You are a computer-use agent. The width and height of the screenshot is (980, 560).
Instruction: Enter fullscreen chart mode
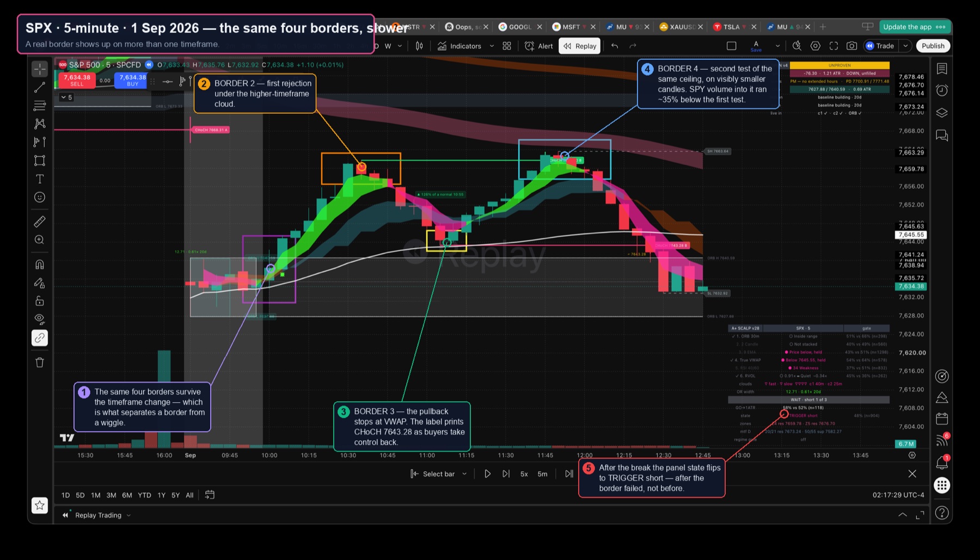(834, 46)
